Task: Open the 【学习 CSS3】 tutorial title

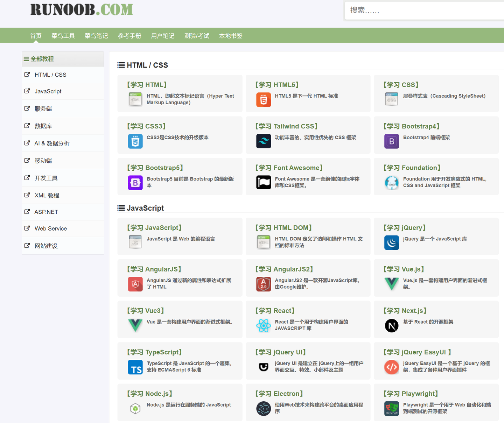Action: (146, 126)
